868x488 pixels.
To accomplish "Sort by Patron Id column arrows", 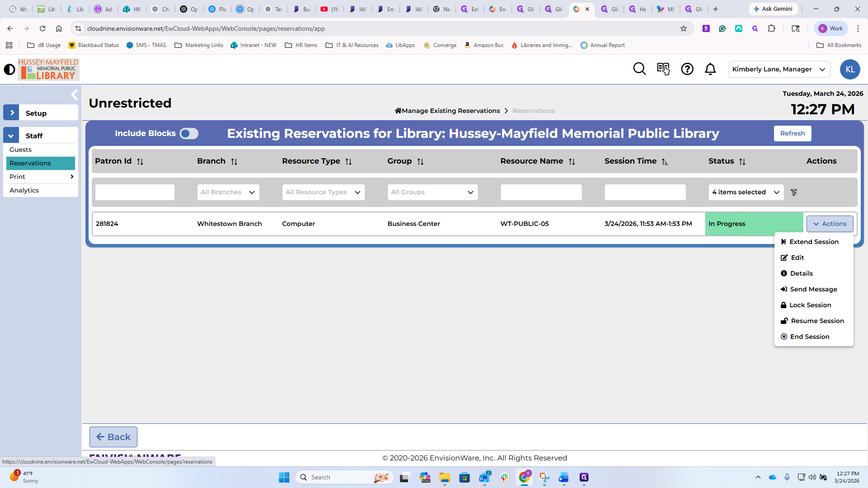I will (x=140, y=162).
